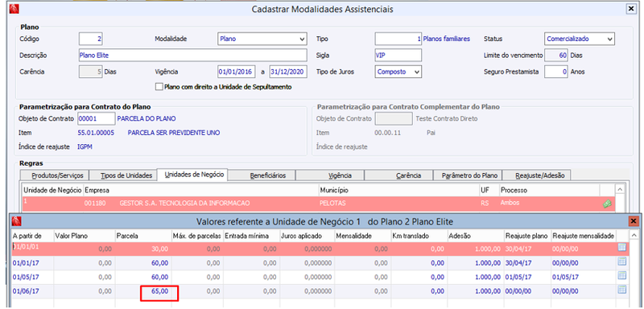Toggle Plano com direito a Unidade de Sepultamento

click(x=159, y=87)
